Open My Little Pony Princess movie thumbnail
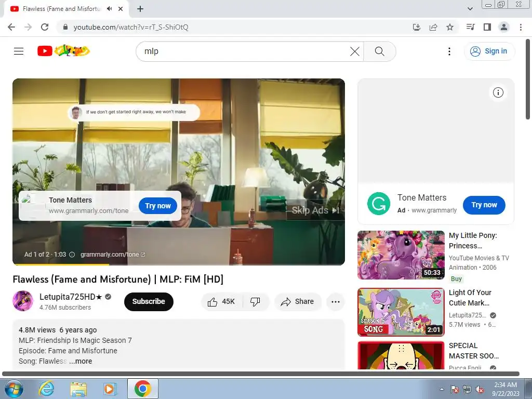This screenshot has height=399, width=532. 401,255
